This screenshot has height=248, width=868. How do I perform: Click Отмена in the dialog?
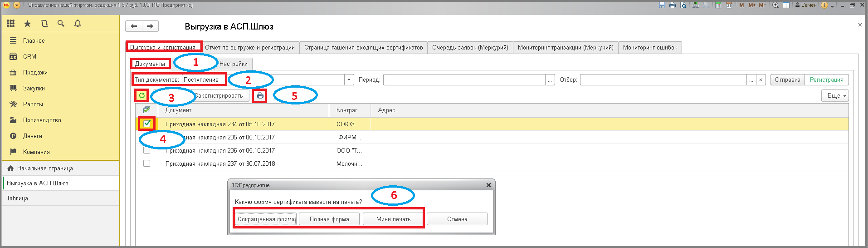tap(457, 219)
